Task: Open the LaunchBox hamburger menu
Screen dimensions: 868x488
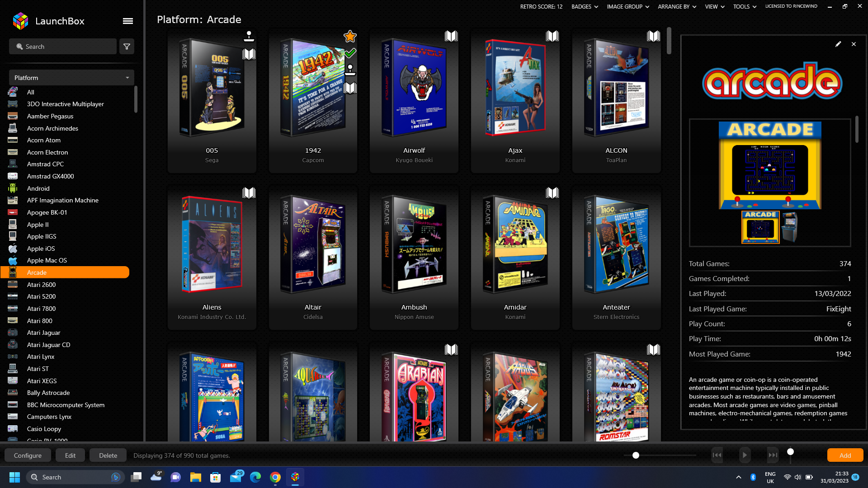Action: [x=128, y=21]
